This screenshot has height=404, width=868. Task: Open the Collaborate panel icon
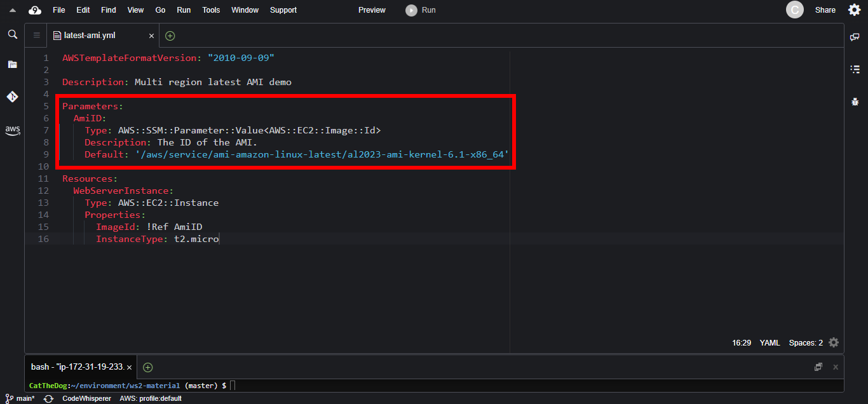(855, 37)
